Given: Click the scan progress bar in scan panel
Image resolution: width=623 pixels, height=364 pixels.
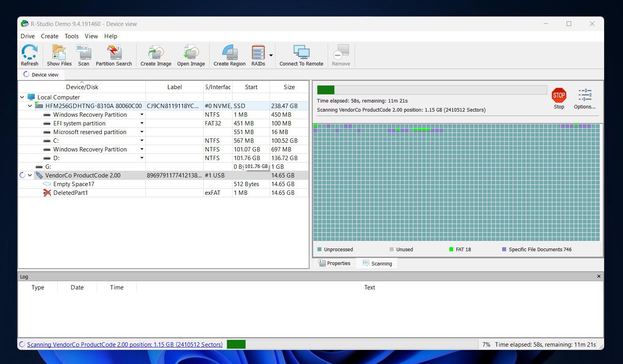Looking at the screenshot, I should [432, 90].
